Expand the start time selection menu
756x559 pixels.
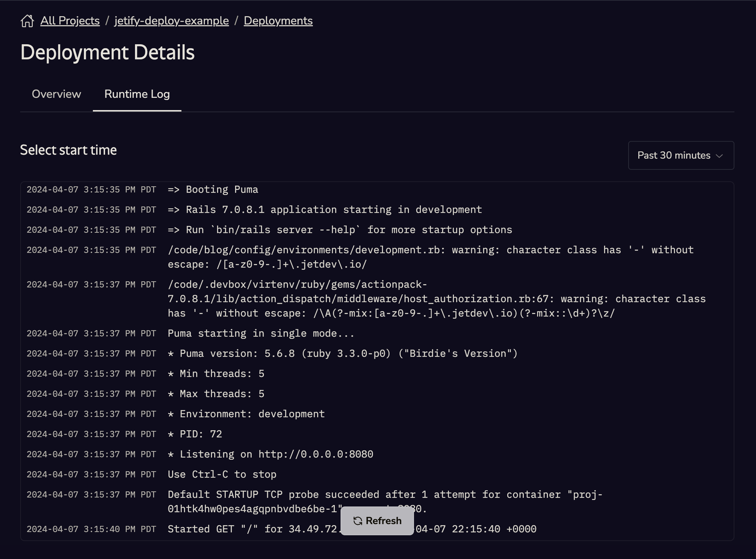[x=680, y=155]
